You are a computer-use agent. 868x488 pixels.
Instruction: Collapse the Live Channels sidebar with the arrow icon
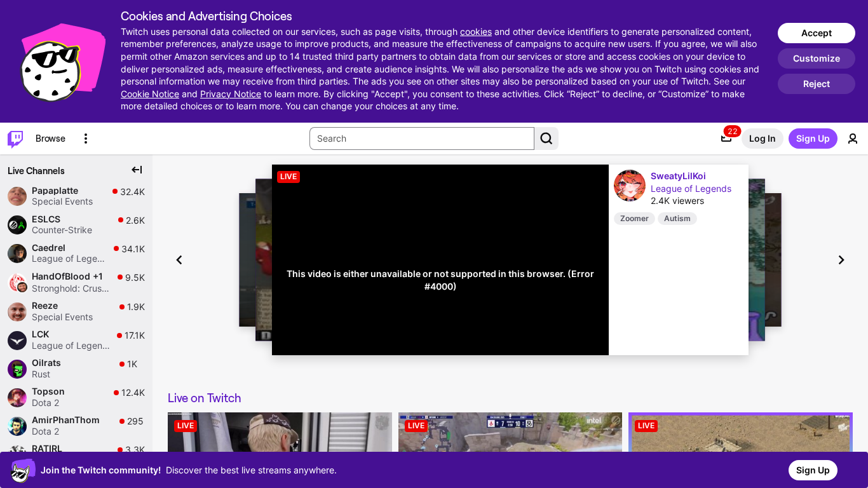click(136, 170)
